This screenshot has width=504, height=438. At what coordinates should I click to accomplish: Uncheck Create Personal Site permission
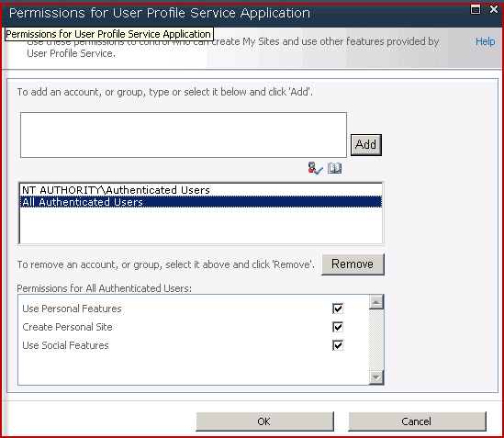tap(338, 327)
